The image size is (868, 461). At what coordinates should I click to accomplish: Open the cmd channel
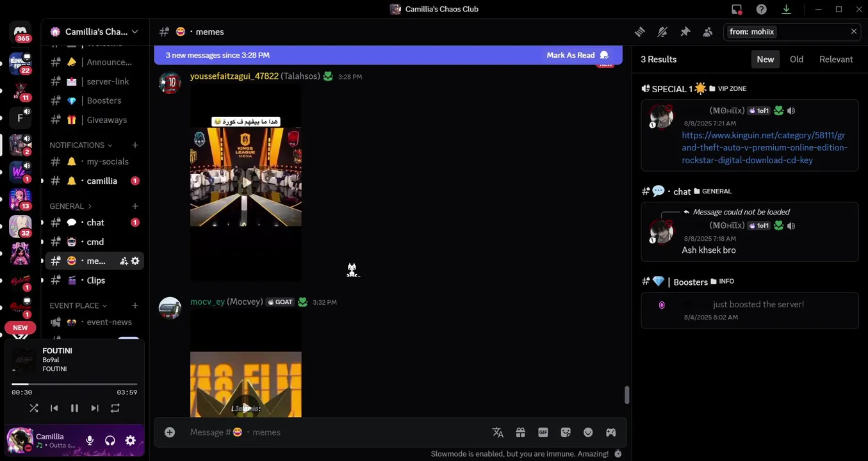point(95,241)
